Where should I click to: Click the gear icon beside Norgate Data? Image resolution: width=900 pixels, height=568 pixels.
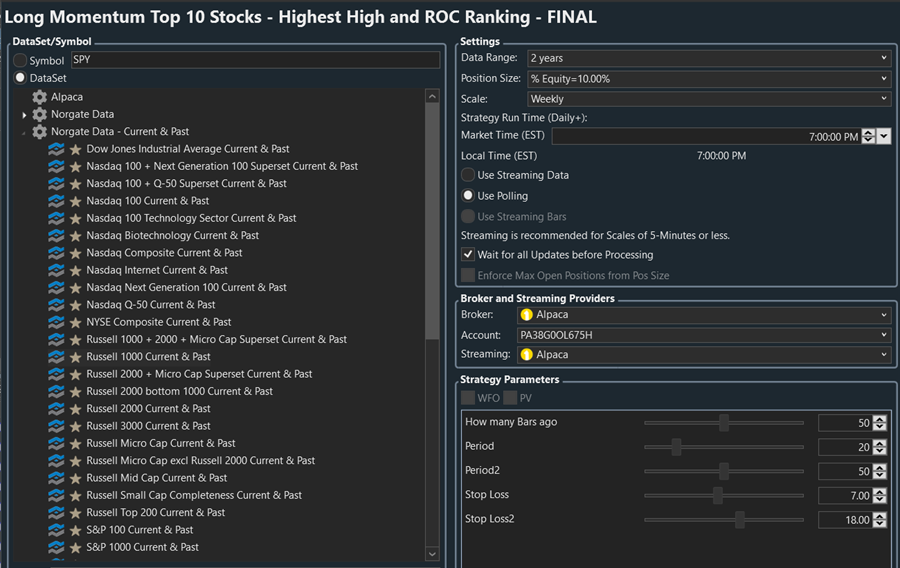tap(40, 114)
